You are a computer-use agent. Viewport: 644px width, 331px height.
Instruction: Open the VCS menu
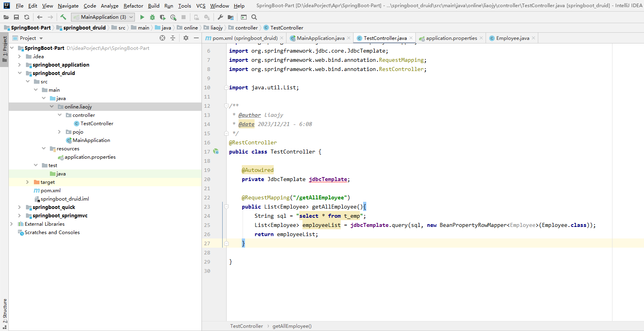click(201, 6)
